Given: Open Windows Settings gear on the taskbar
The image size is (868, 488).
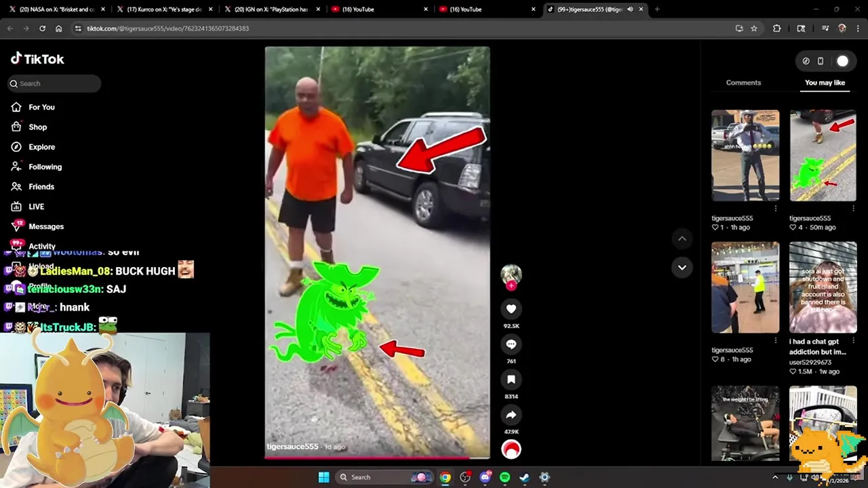Looking at the screenshot, I should tap(544, 477).
